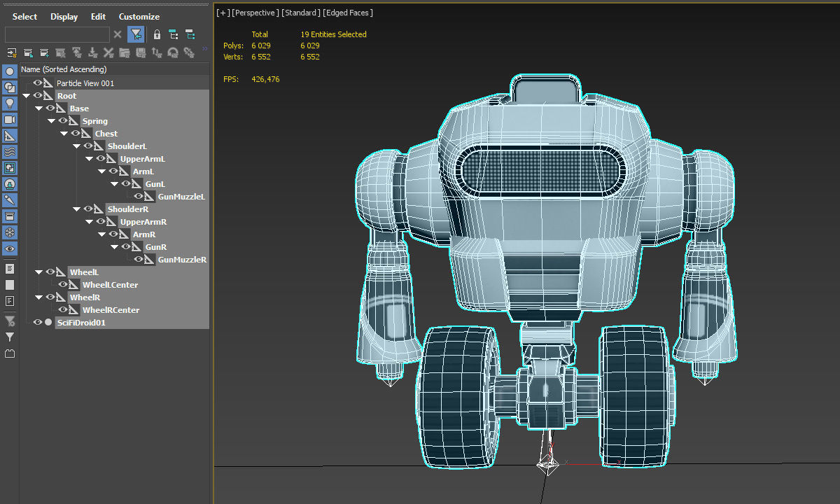Toggle Display Frozen Objects snowflake icon

tap(10, 232)
